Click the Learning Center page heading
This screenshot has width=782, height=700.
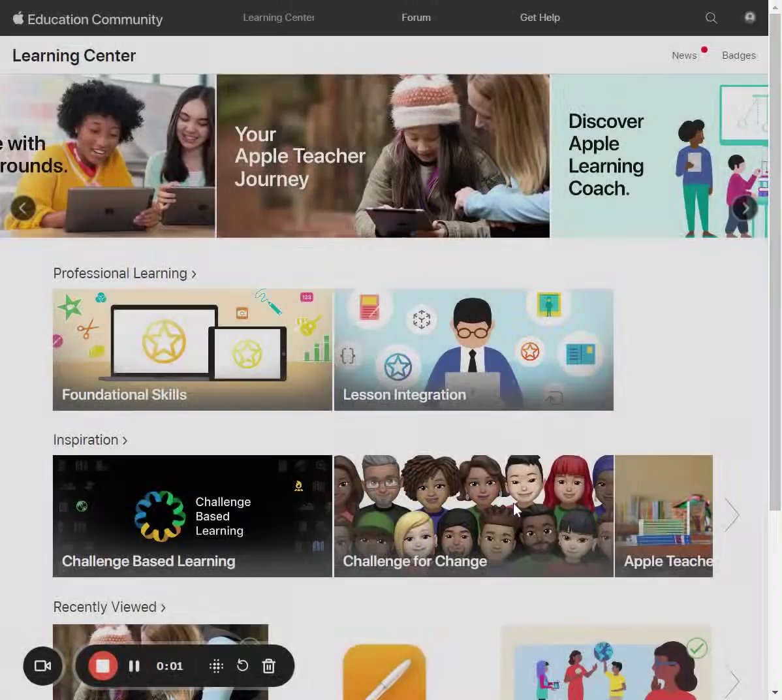pos(74,56)
